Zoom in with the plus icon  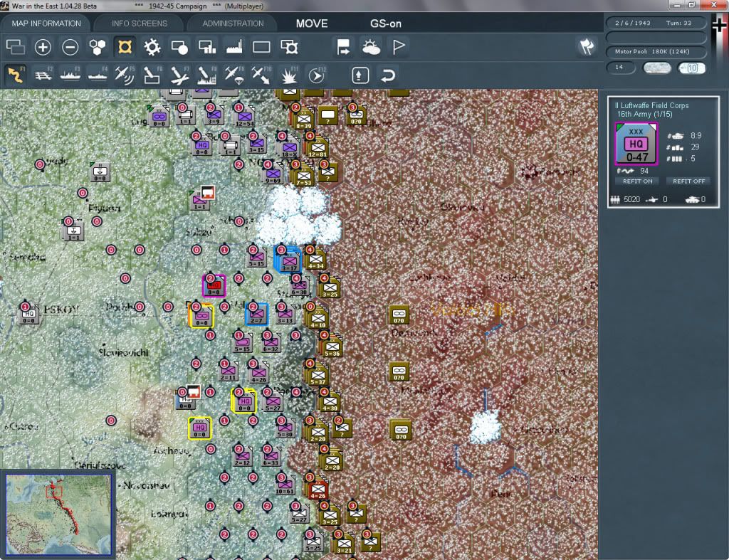pyautogui.click(x=43, y=47)
